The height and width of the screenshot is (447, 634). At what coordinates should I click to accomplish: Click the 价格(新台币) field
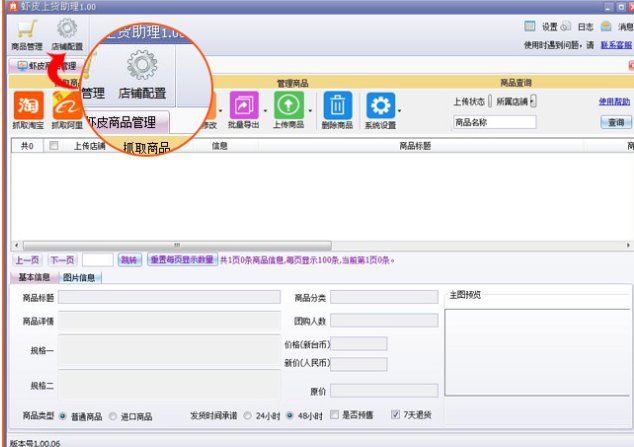coord(359,344)
